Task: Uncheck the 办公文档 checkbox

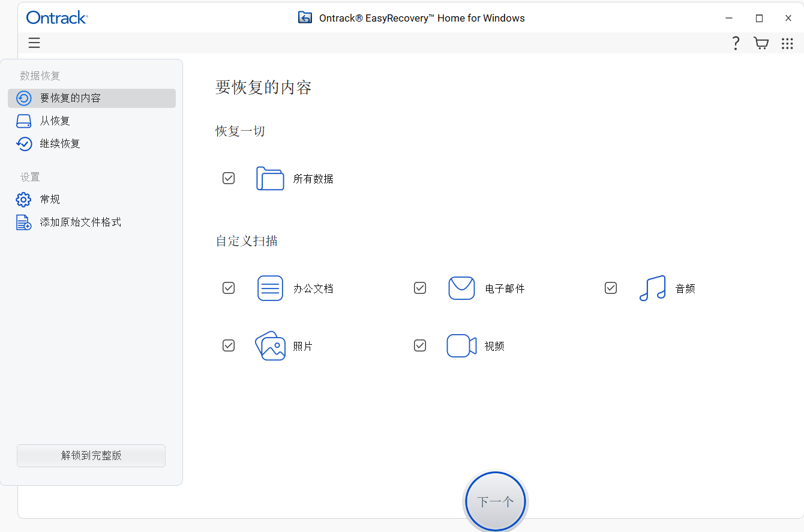Action: click(229, 288)
